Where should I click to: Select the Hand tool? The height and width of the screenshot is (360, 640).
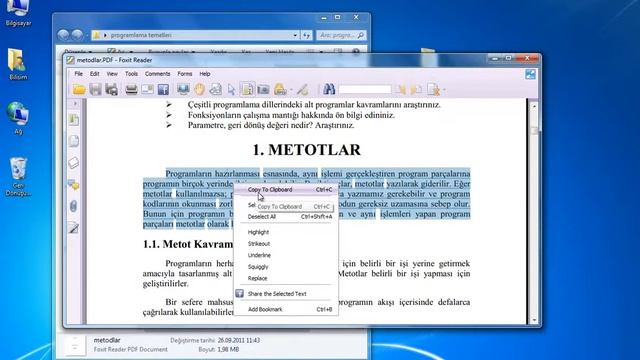[x=199, y=89]
